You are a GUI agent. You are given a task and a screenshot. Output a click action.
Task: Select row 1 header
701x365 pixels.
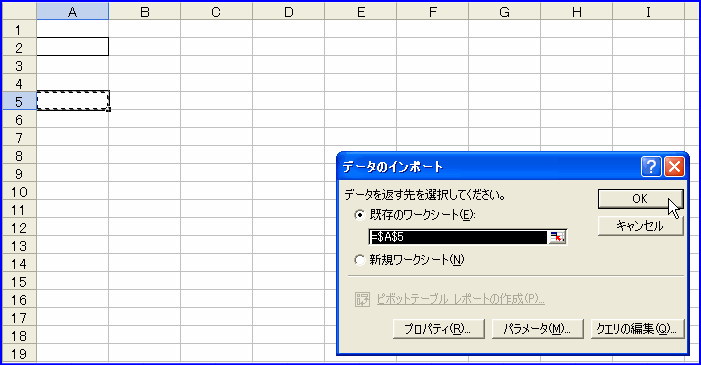(x=19, y=29)
